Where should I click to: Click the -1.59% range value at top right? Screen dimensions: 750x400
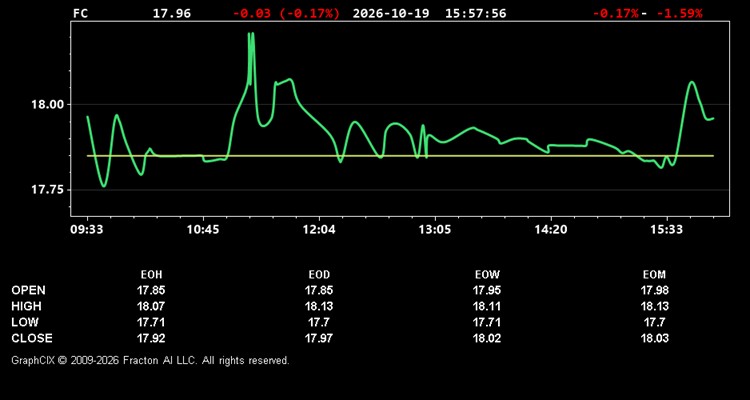pos(679,13)
